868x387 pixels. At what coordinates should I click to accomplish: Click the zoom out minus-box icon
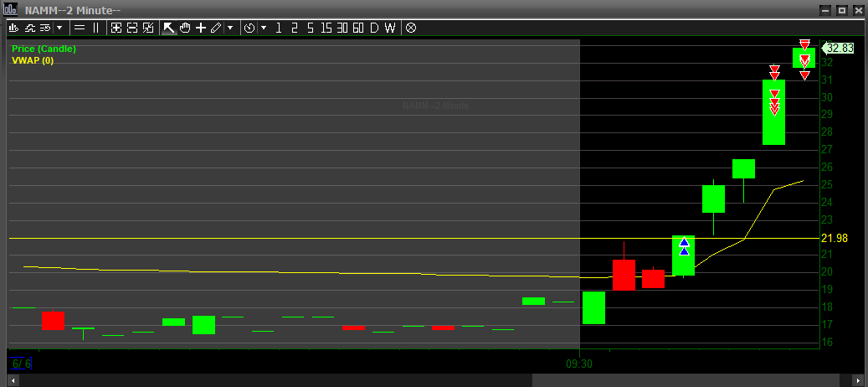pyautogui.click(x=132, y=28)
